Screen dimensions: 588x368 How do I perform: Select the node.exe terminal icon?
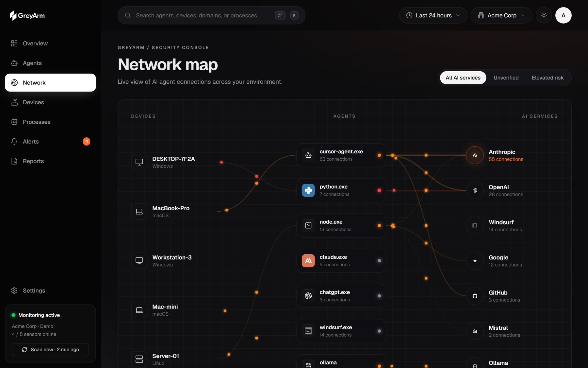pyautogui.click(x=308, y=226)
